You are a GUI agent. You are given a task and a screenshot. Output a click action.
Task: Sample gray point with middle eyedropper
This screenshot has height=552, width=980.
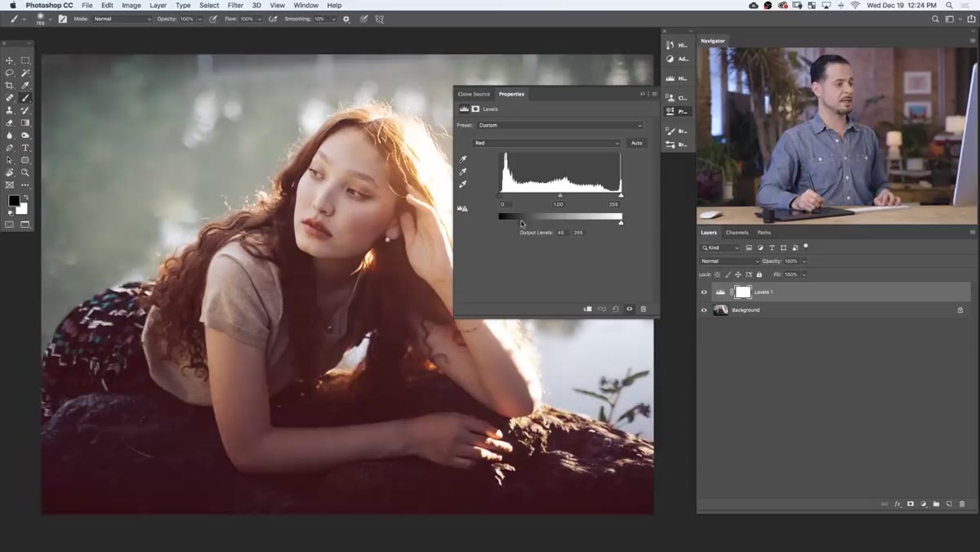point(463,171)
